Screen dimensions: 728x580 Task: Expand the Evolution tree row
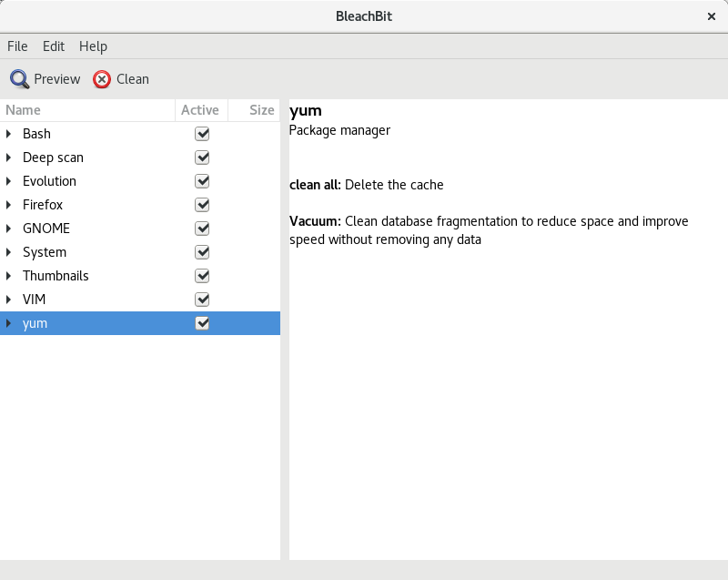[8, 181]
